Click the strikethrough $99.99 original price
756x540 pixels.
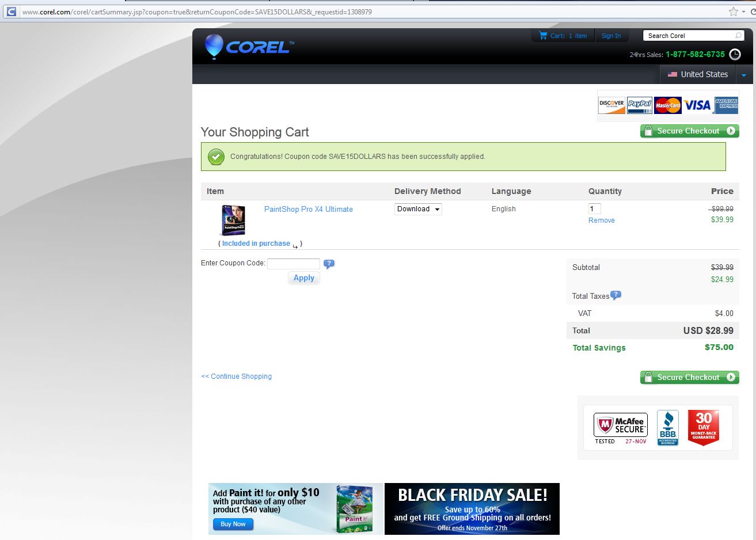click(x=722, y=209)
